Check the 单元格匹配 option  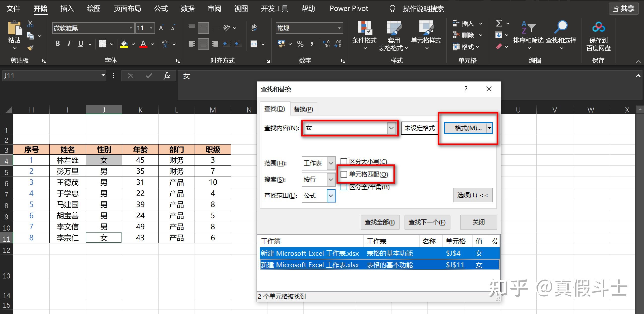[x=344, y=174]
